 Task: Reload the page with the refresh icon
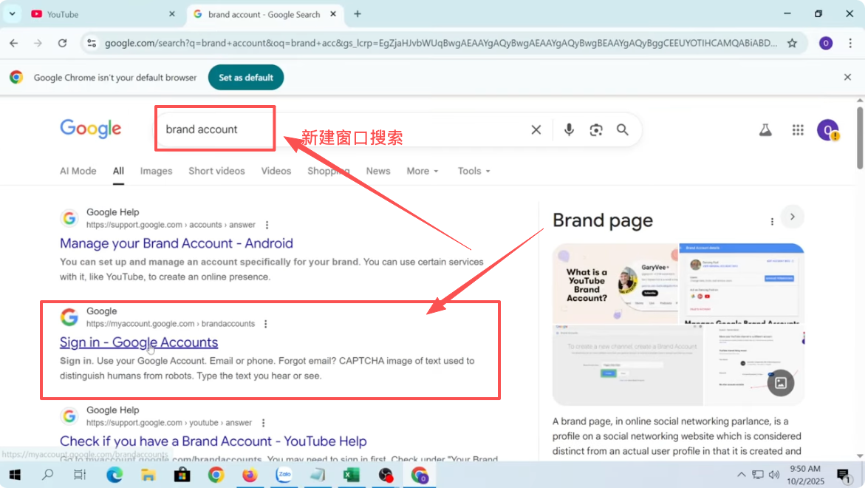[x=63, y=43]
